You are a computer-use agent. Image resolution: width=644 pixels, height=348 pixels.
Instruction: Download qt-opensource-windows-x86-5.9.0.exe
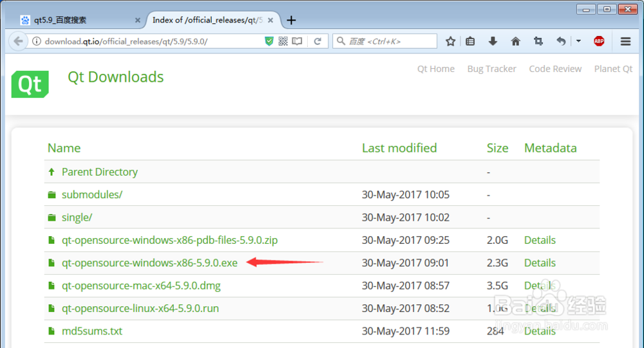point(149,262)
